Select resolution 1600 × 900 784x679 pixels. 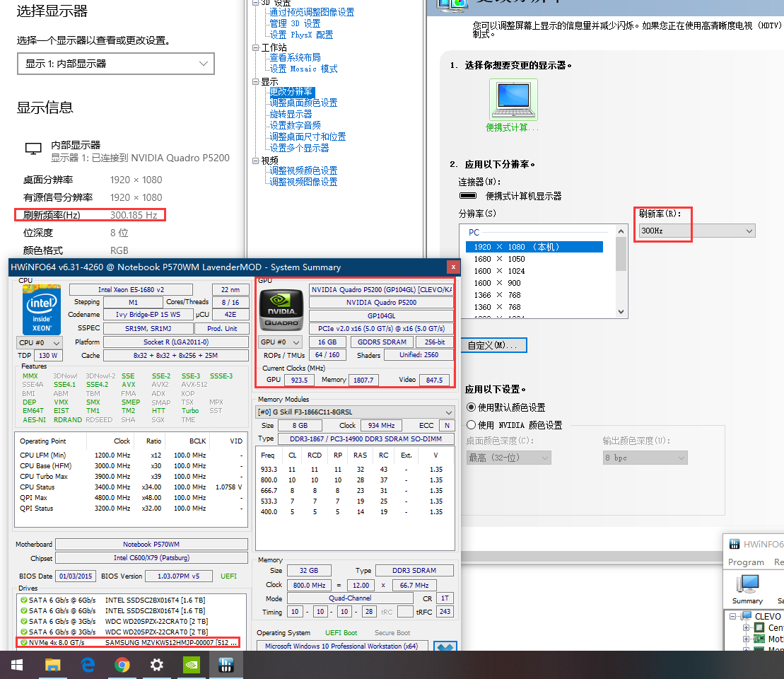click(498, 283)
